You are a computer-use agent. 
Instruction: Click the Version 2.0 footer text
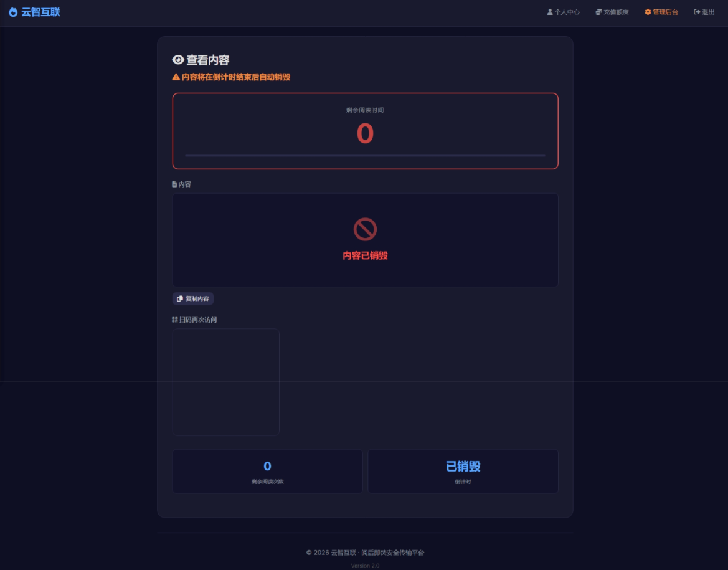pyautogui.click(x=365, y=566)
